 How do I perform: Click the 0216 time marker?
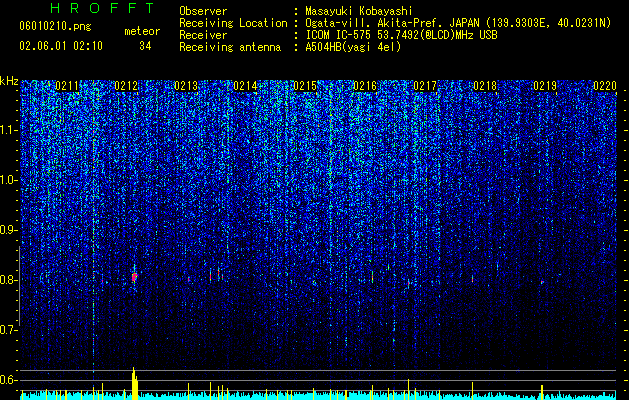pyautogui.click(x=365, y=86)
